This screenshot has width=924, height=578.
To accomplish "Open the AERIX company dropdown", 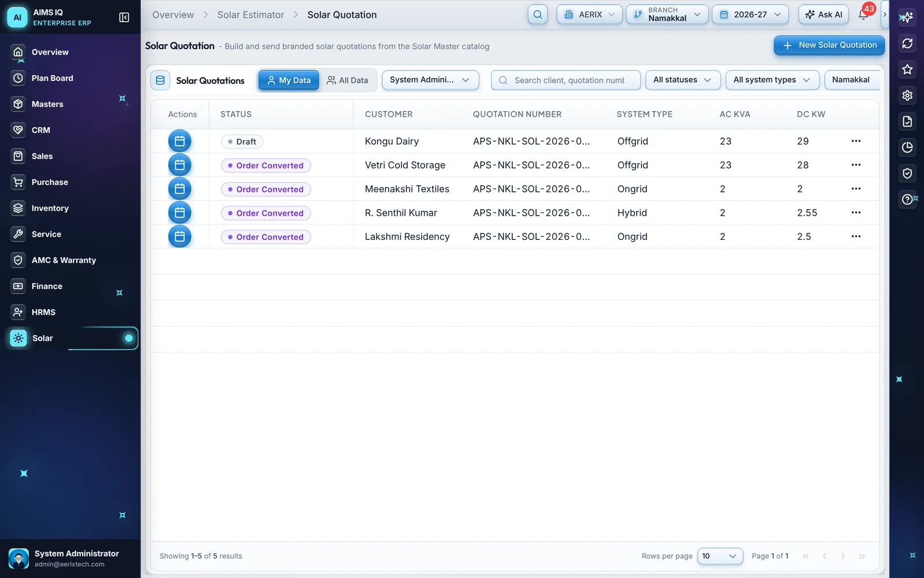I will pos(590,14).
